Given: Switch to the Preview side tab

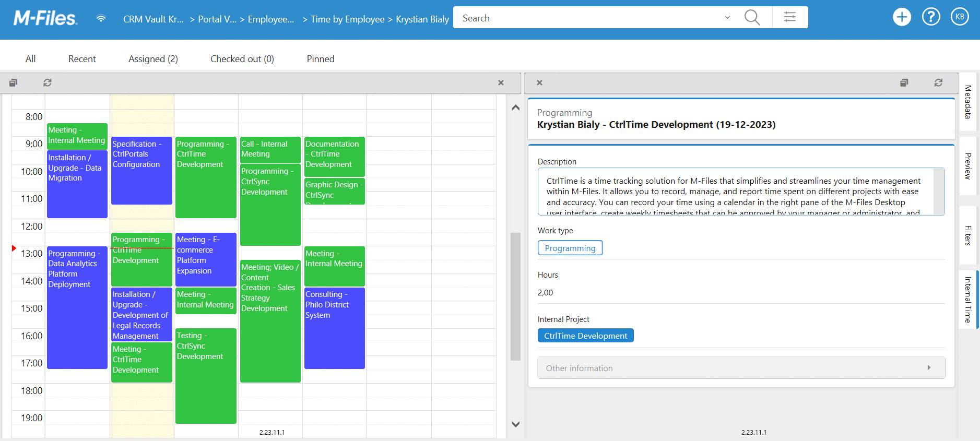Looking at the screenshot, I should 968,166.
